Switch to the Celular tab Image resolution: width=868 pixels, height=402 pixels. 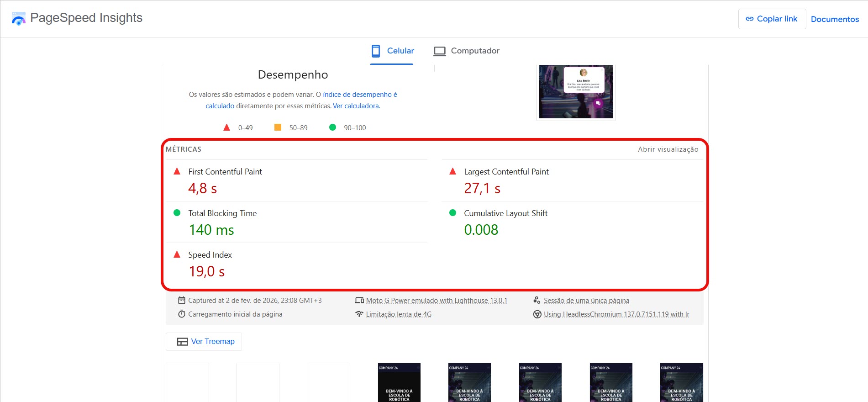(392, 51)
